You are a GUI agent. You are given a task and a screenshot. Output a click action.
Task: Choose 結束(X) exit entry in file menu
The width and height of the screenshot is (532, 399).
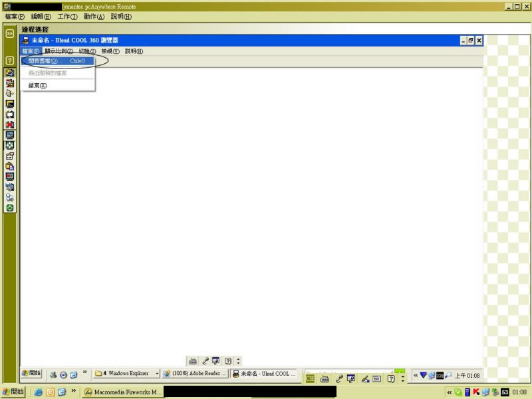37,86
